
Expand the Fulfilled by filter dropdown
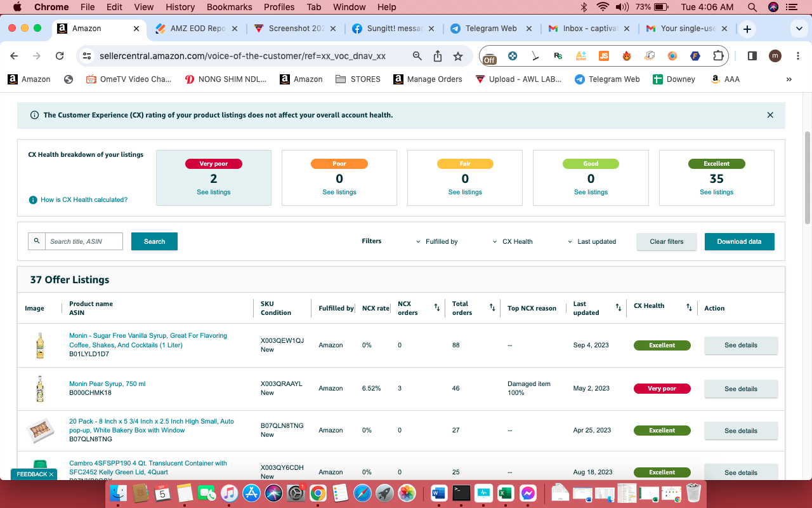437,242
